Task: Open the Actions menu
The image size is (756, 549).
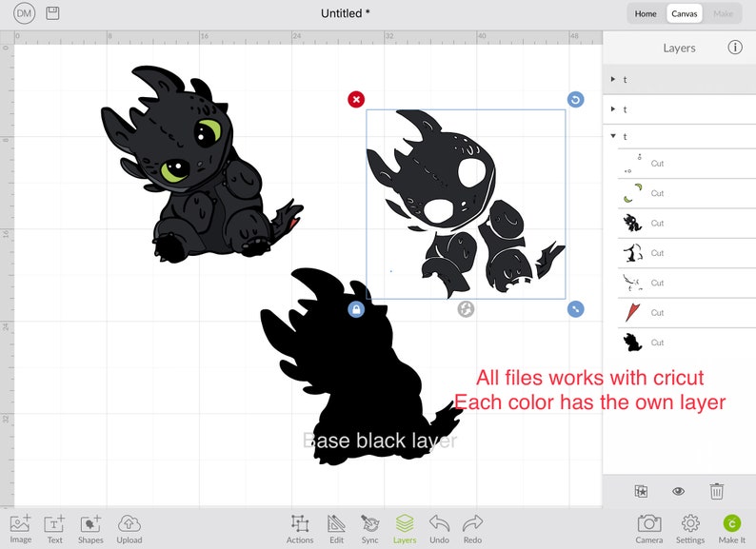Action: coord(300,529)
